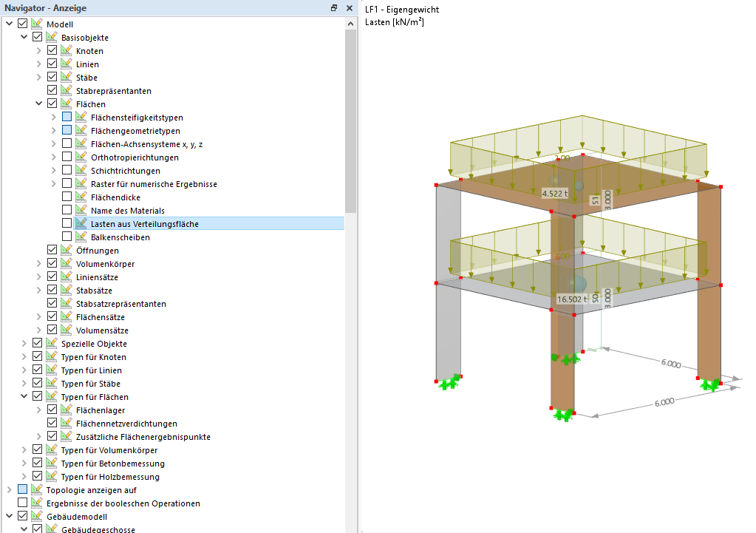Click the Stäbe display icon
The width and height of the screenshot is (756, 533).
click(x=67, y=77)
